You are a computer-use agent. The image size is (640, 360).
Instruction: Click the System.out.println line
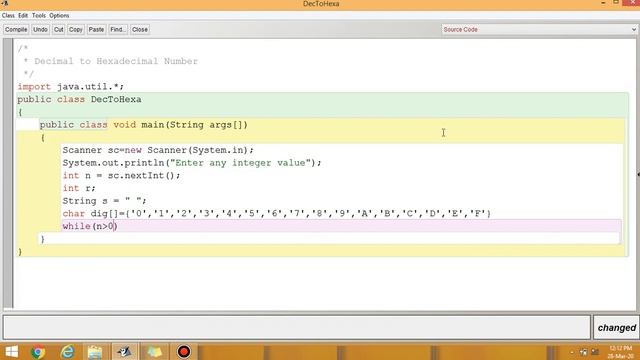coord(192,163)
